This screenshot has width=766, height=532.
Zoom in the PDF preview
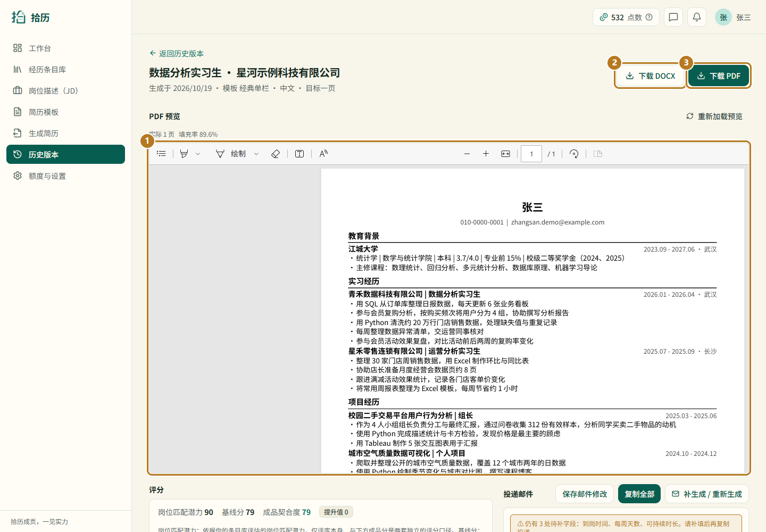coord(486,154)
